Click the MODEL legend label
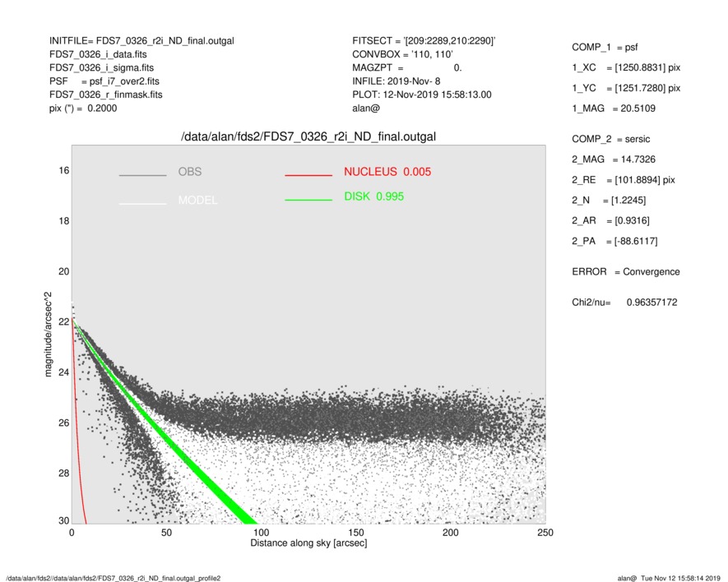The image size is (728, 582). [x=197, y=200]
